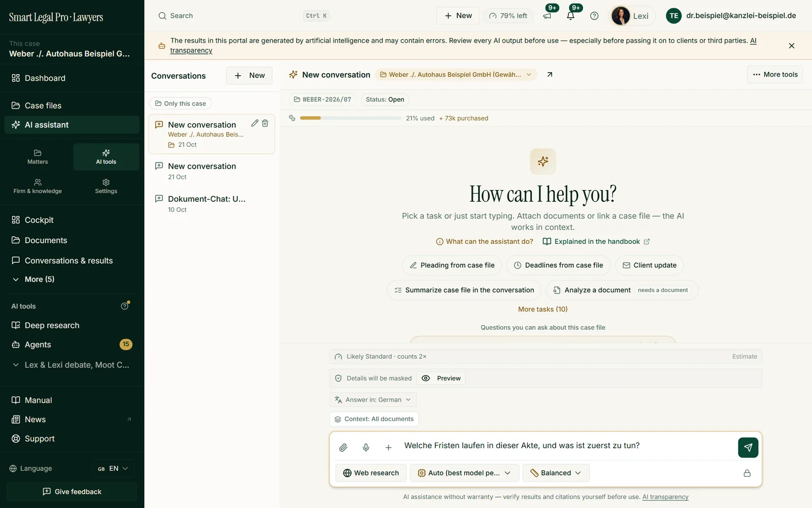This screenshot has width=812, height=508.
Task: Open the notifications bell
Action: point(570,16)
